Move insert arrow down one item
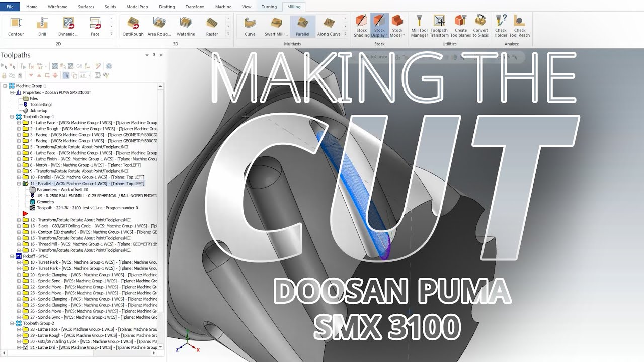 click(31, 75)
